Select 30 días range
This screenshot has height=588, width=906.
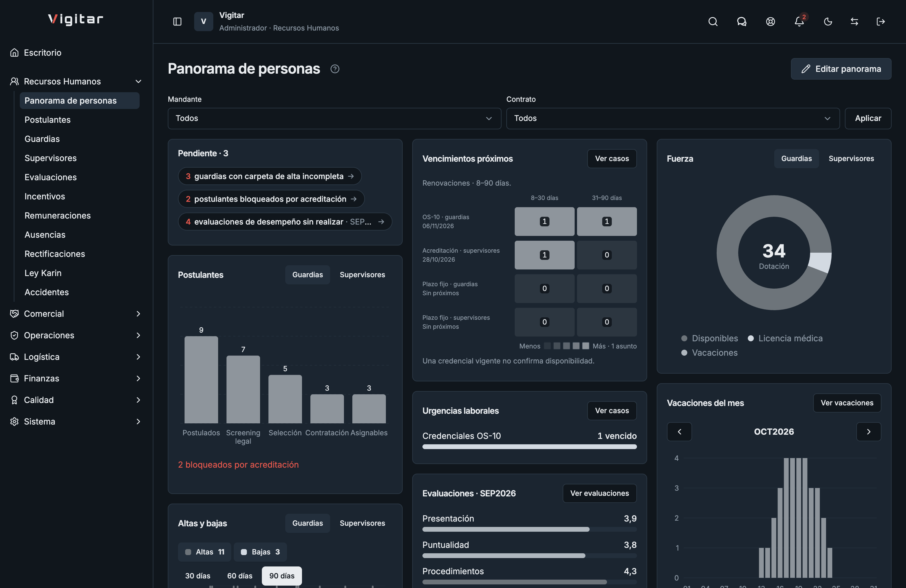tap(197, 576)
